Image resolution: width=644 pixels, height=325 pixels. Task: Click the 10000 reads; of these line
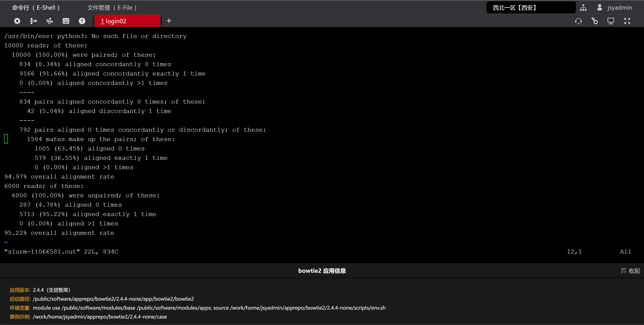click(46, 45)
